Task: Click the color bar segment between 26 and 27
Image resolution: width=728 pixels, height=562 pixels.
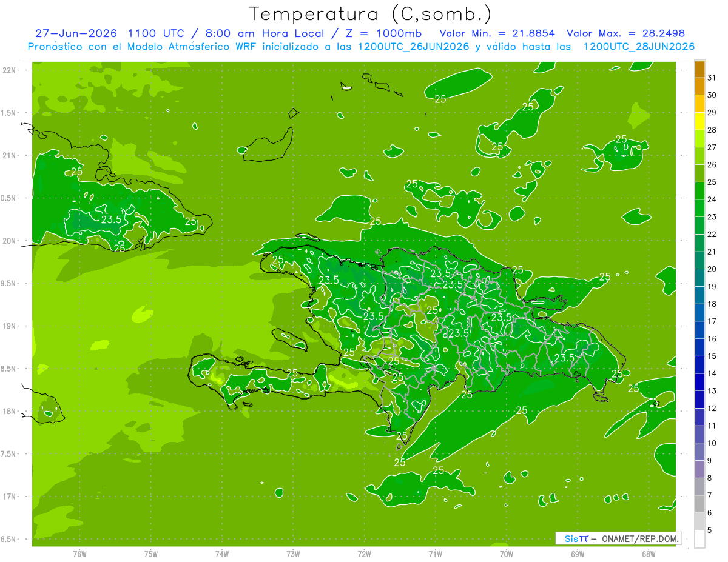Action: [x=699, y=156]
